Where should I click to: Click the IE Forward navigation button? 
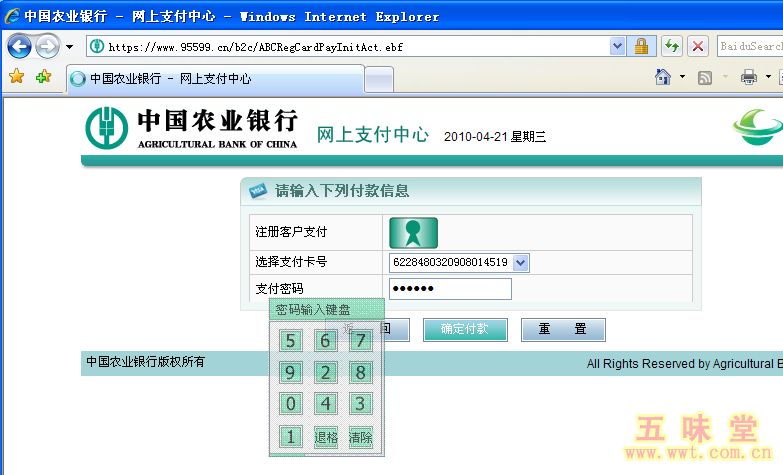[x=46, y=46]
